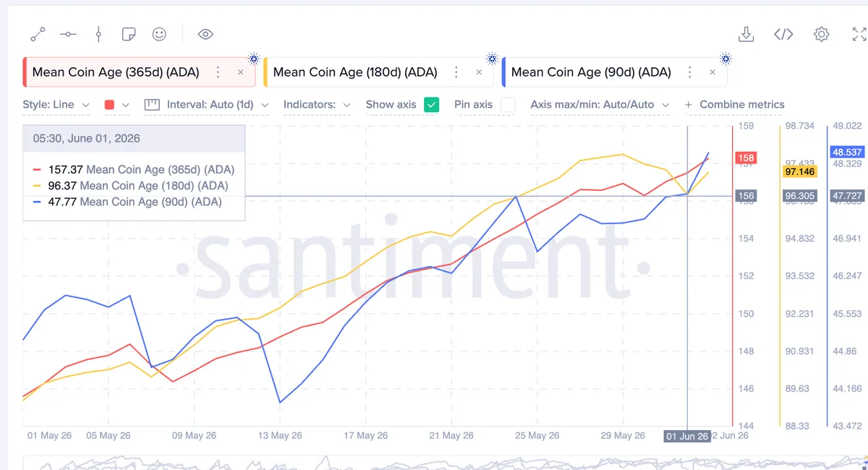
Task: Select Mean Coin Age (90d) metric tab
Action: coord(591,72)
